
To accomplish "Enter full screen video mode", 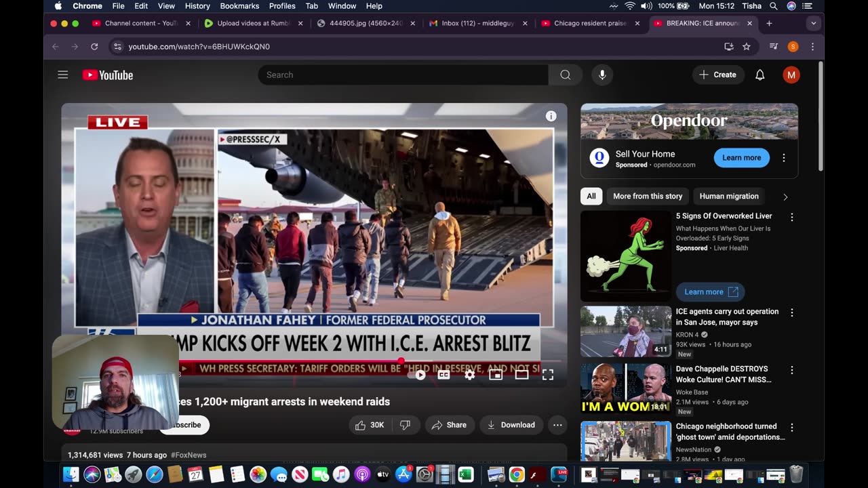I will click(548, 374).
